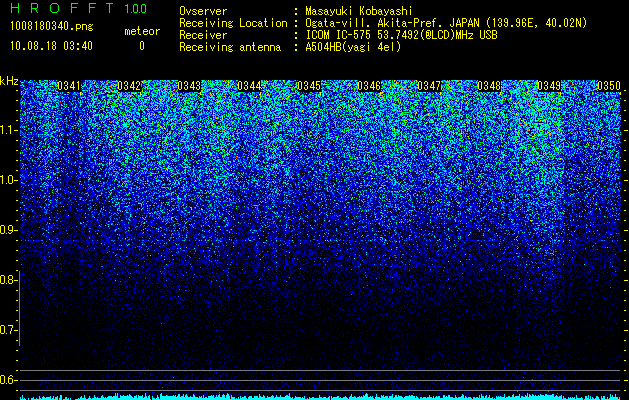Image resolution: width=629 pixels, height=400 pixels.
Task: Click the 0.6 frequency axis label
Action: tap(8, 380)
